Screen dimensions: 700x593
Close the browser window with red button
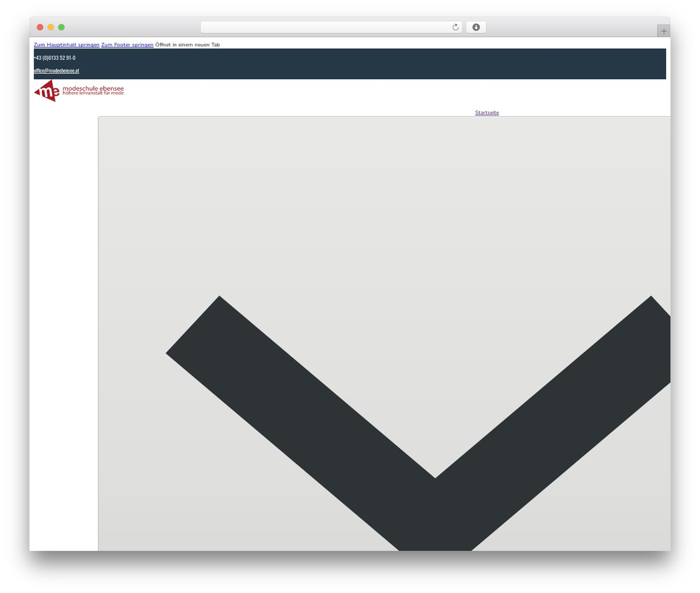[x=40, y=27]
